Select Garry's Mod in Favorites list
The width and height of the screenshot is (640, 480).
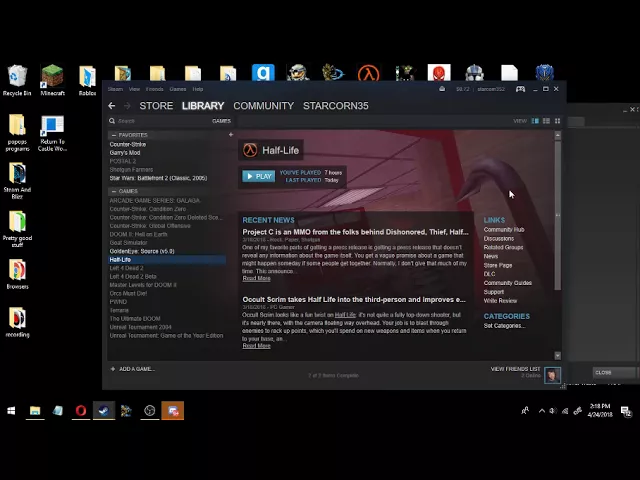tap(125, 153)
